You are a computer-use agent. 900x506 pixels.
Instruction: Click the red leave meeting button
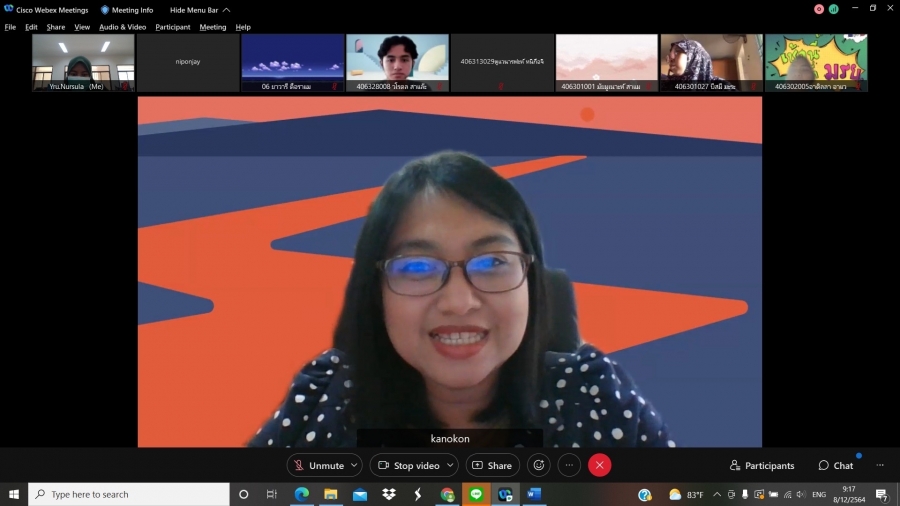click(599, 465)
